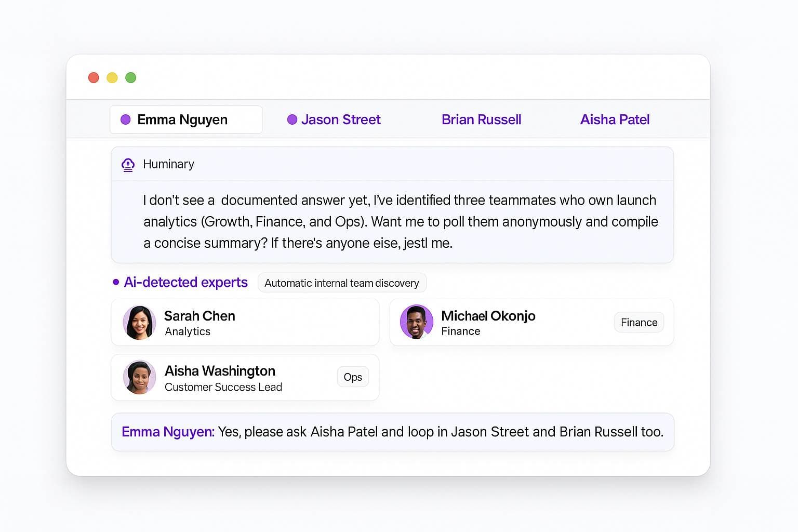The width and height of the screenshot is (798, 532).
Task: Click Aisha Washington's avatar photo
Action: click(x=139, y=377)
